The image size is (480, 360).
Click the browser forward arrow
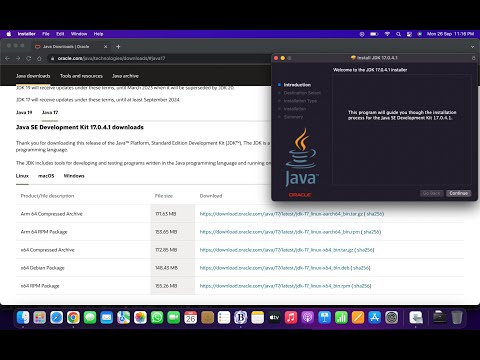18,58
